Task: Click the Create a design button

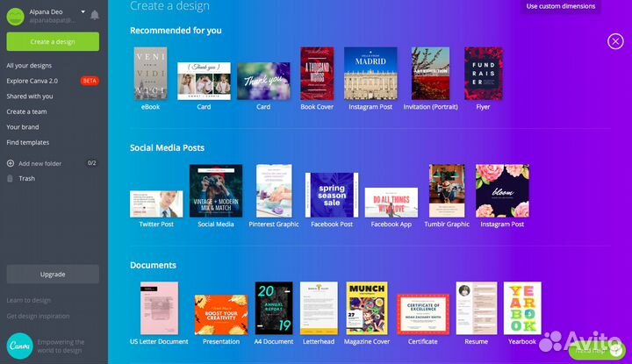Action: coord(53,42)
